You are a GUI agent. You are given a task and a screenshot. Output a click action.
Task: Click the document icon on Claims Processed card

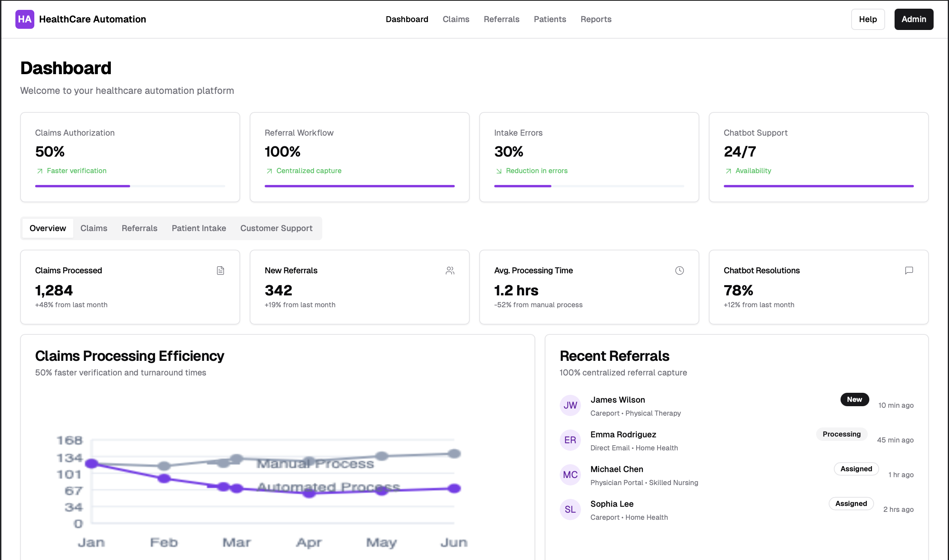[x=220, y=271]
